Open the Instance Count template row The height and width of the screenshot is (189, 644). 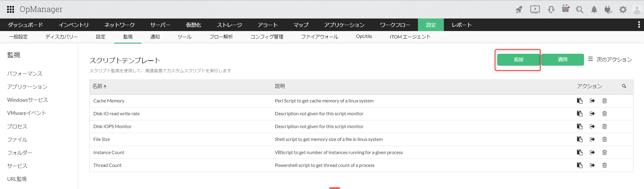coord(109,153)
